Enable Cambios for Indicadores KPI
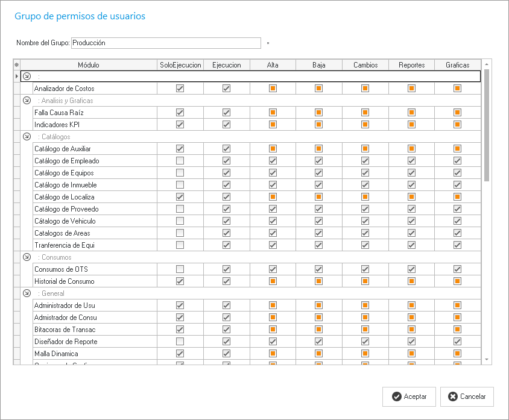This screenshot has width=509, height=420. [x=365, y=125]
